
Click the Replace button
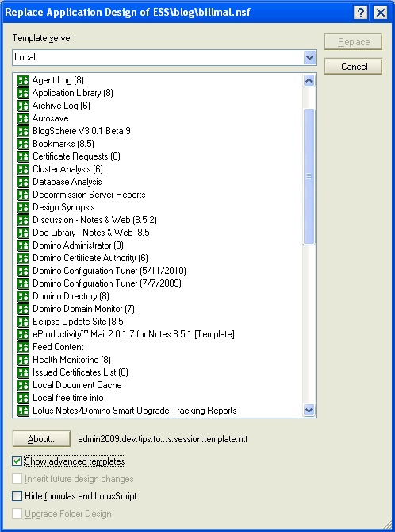tap(353, 42)
